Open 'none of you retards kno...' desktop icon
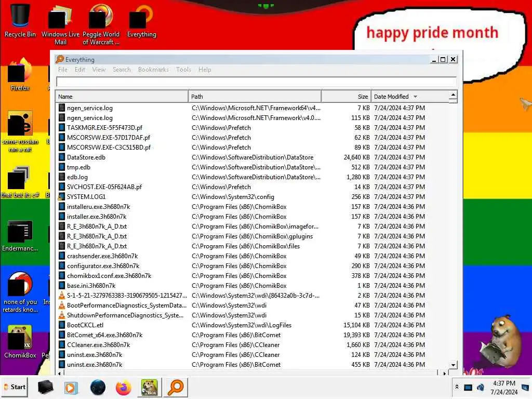Viewport: 532px width, 399px height. point(20,292)
